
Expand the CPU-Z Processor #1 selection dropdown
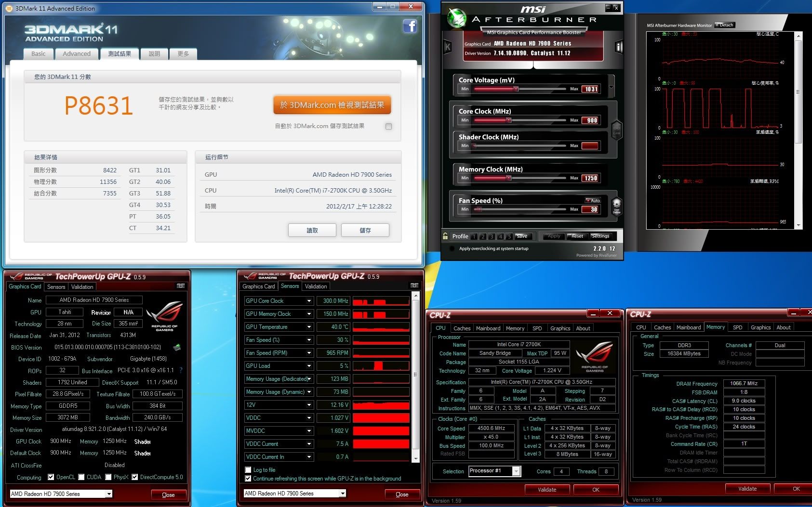pos(516,471)
